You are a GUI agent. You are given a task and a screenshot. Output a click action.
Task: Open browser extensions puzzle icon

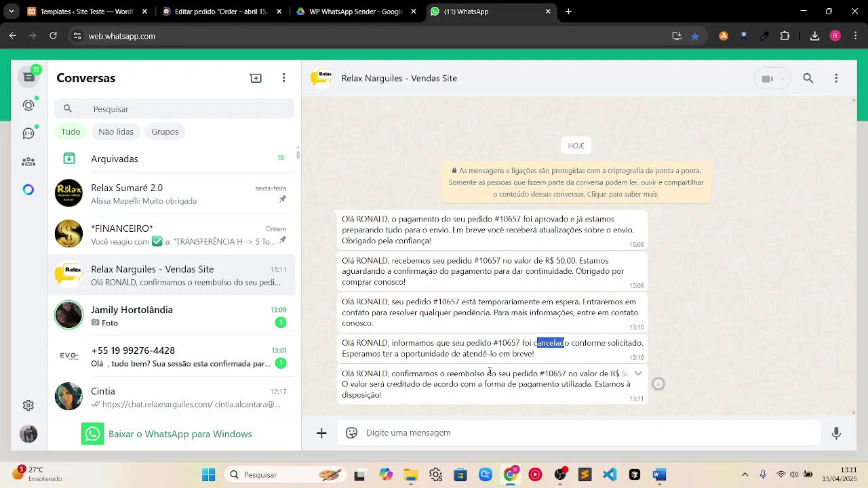785,36
